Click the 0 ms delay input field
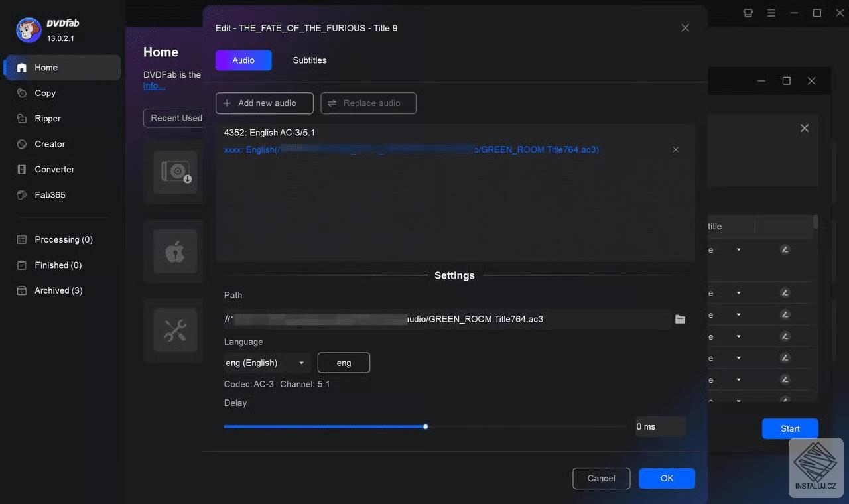The width and height of the screenshot is (849, 504). pyautogui.click(x=660, y=426)
